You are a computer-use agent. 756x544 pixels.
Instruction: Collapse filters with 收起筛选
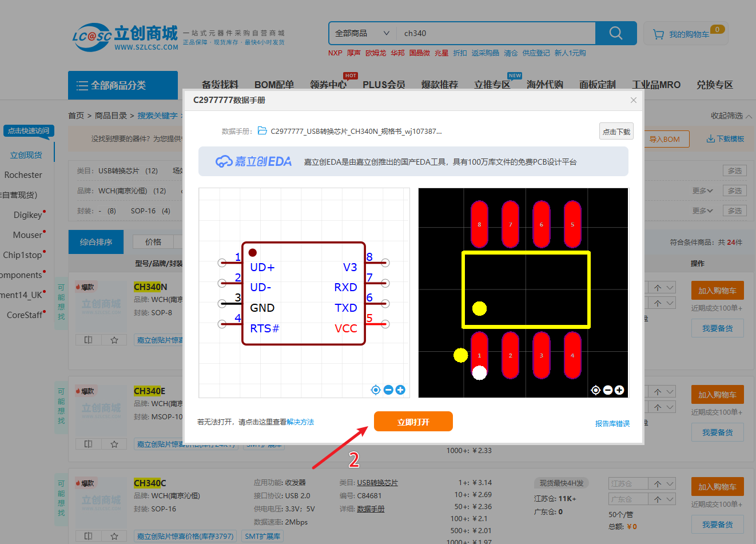(731, 116)
